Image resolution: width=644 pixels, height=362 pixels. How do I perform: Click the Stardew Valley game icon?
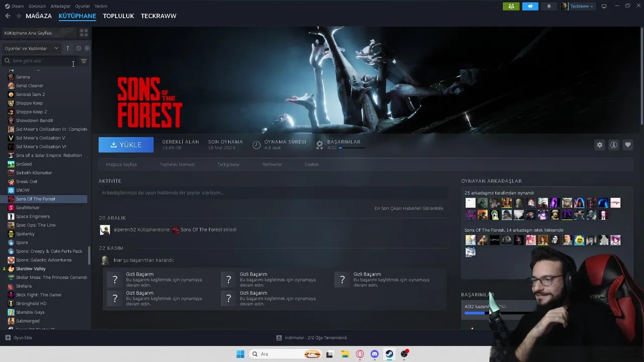(x=11, y=269)
